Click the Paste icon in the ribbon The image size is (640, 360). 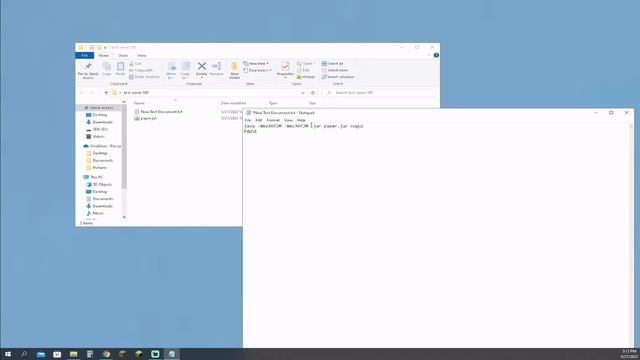click(x=120, y=69)
